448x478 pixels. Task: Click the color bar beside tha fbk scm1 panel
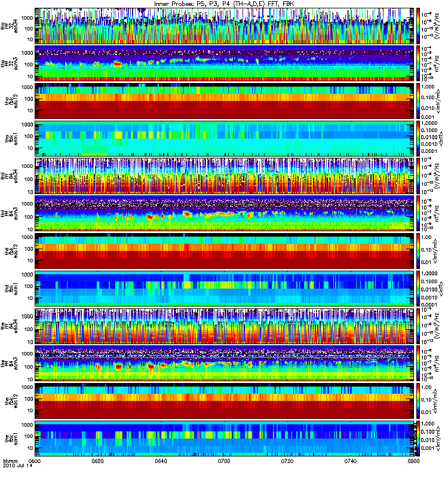pyautogui.click(x=418, y=139)
